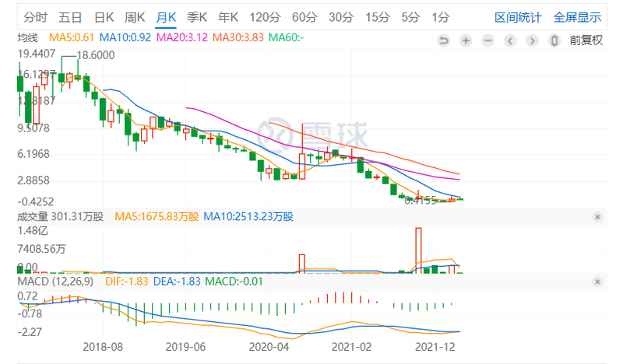Select the 周K weekly candlestick tab
Viewport: 623px width, 364px height.
pyautogui.click(x=135, y=17)
